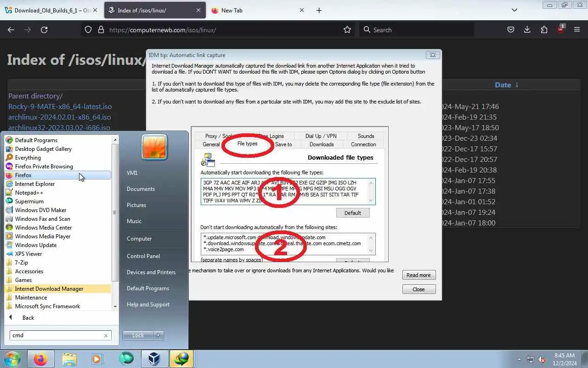Open the Firefox application menu
The height and width of the screenshot is (368, 588).
pyautogui.click(x=577, y=30)
